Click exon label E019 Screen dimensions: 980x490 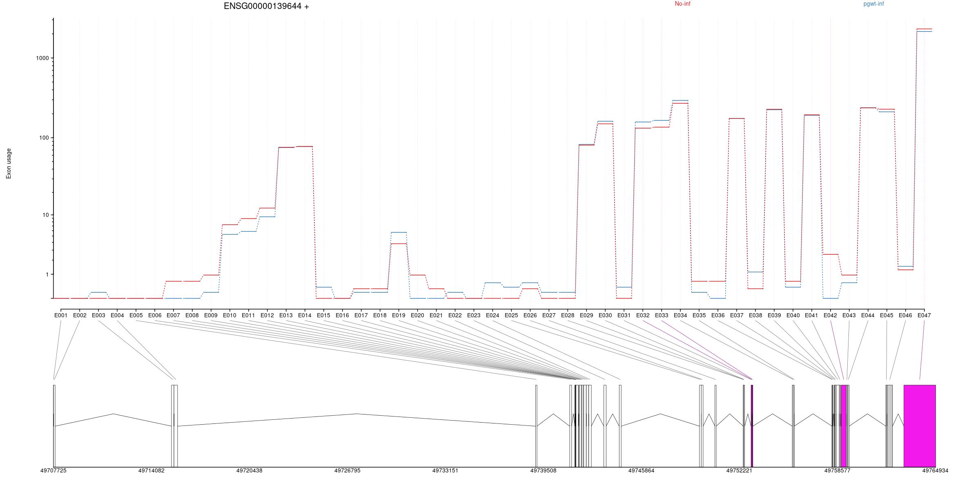[x=399, y=315]
